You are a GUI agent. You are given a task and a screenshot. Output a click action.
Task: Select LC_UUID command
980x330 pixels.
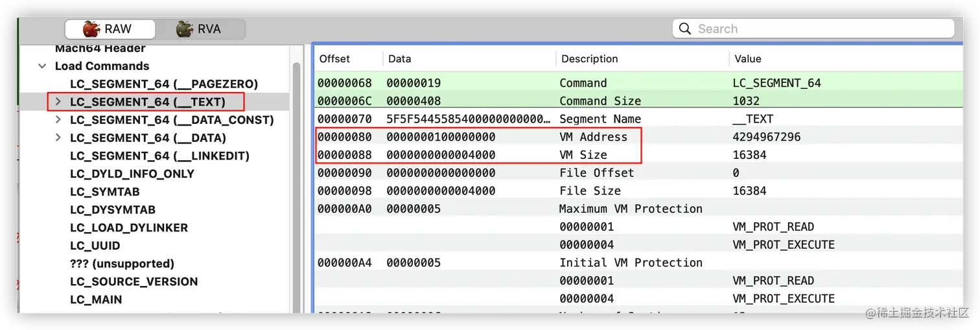click(x=95, y=246)
